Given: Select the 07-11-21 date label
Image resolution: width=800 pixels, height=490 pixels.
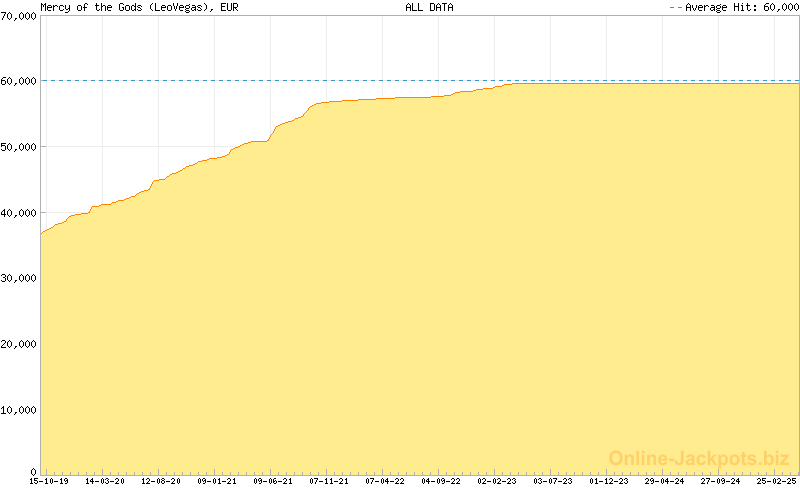Looking at the screenshot, I should [329, 481].
